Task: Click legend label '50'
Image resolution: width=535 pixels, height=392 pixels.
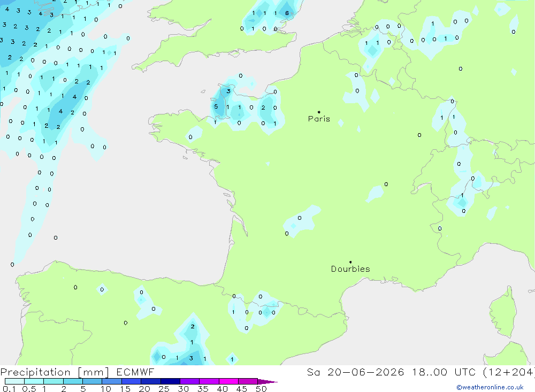Action: [x=261, y=389]
